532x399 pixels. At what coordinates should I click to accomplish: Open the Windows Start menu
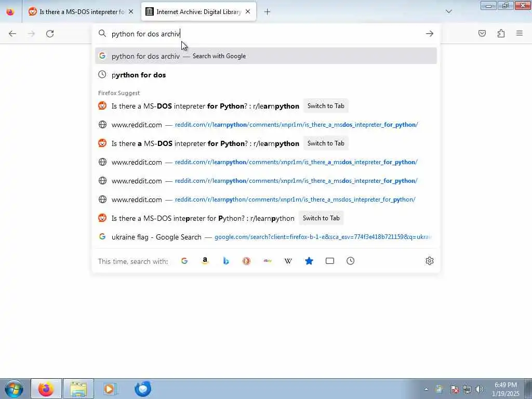coord(14,389)
